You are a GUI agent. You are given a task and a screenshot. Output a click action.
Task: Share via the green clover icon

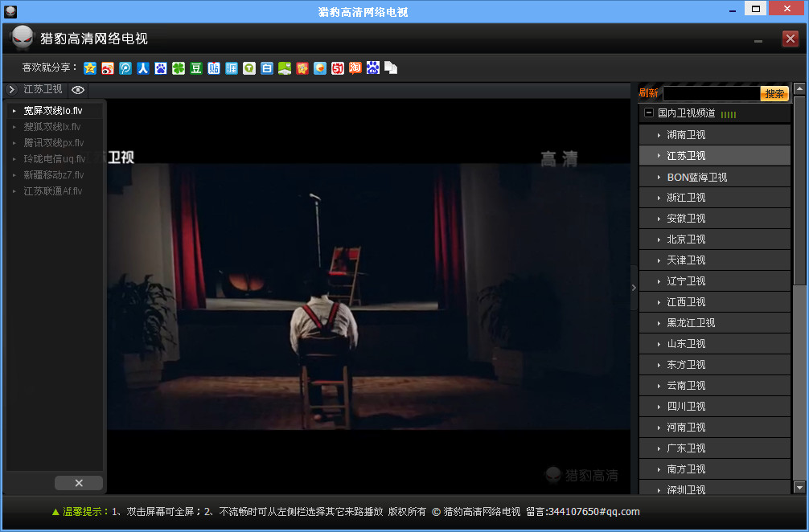pyautogui.click(x=179, y=68)
